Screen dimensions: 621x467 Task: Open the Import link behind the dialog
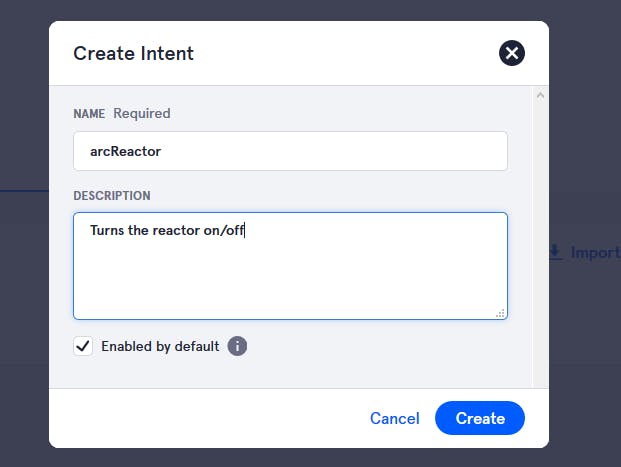[595, 253]
